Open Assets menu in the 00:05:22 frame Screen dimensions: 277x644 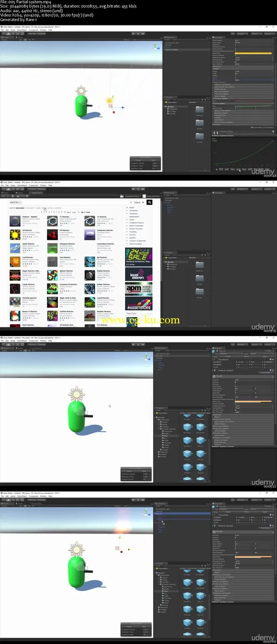[x=13, y=341]
